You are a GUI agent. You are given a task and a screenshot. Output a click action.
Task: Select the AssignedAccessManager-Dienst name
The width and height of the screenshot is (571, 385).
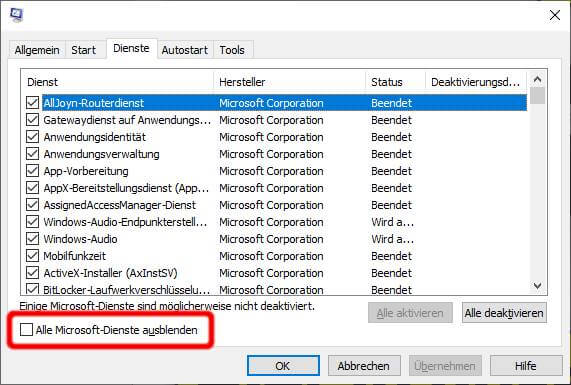(120, 205)
